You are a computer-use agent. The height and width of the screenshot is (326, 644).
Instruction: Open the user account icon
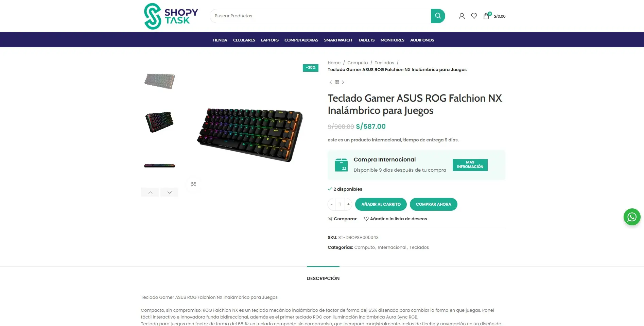click(x=462, y=16)
